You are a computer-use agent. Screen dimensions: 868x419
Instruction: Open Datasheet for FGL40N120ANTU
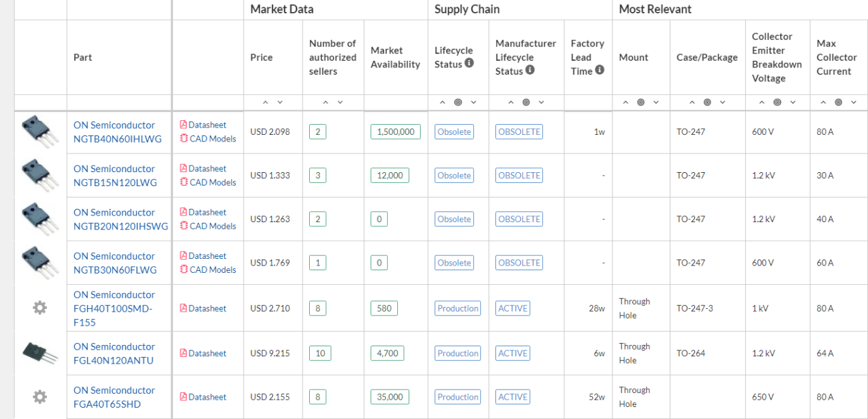203,354
